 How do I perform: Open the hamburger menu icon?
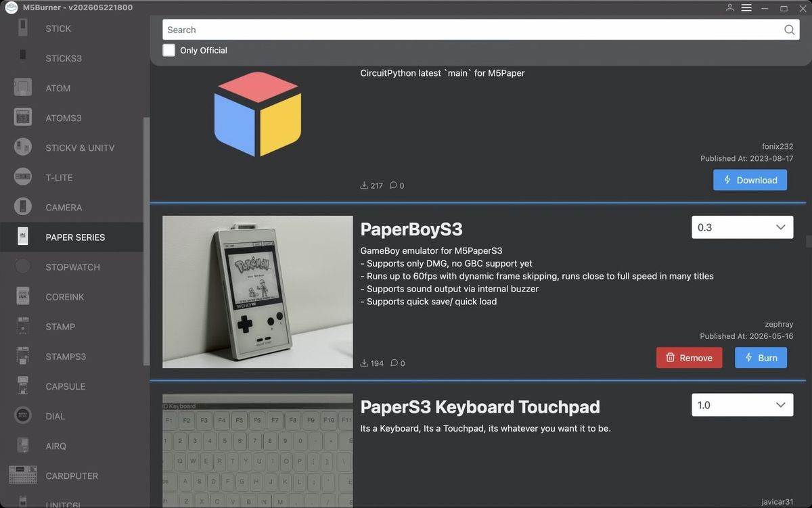point(746,7)
